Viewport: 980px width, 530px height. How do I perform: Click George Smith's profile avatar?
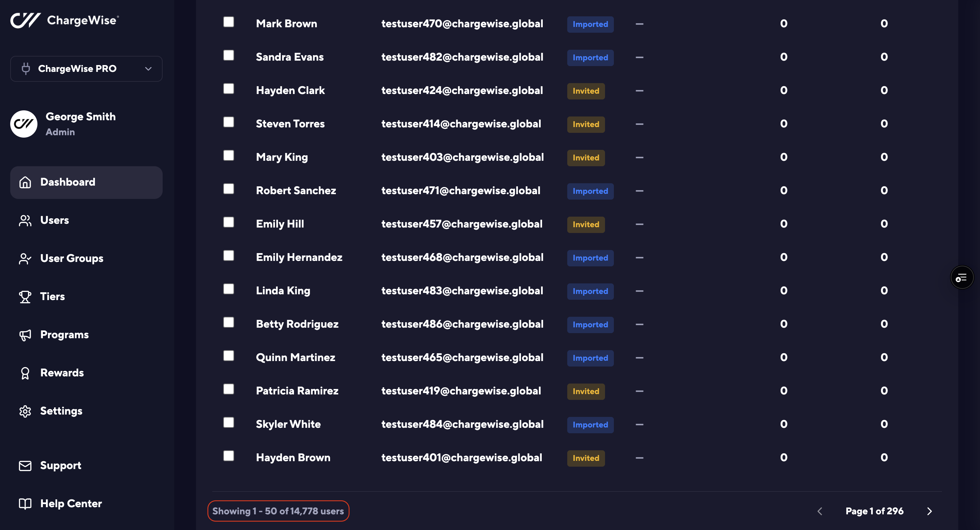[23, 124]
